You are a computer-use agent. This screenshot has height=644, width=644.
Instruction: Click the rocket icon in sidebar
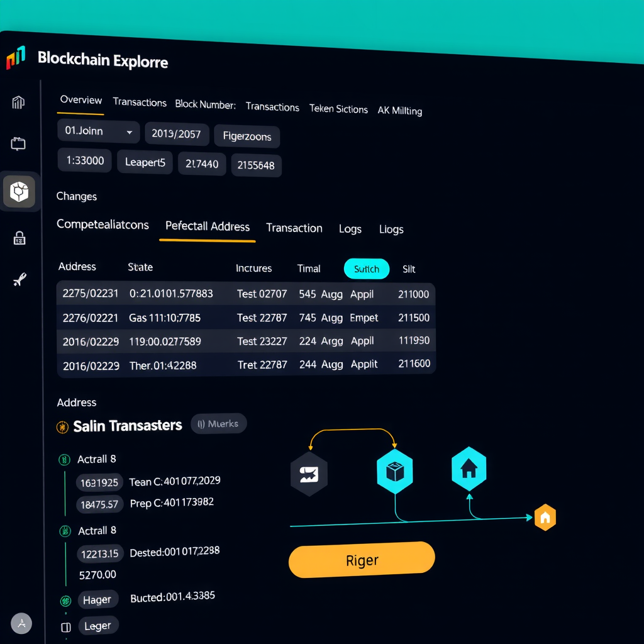pos(19,280)
